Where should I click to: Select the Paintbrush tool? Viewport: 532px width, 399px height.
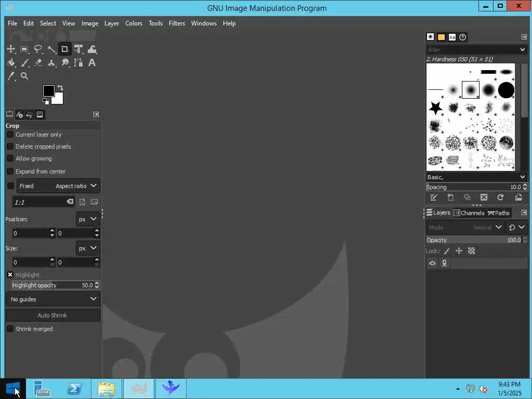click(24, 62)
